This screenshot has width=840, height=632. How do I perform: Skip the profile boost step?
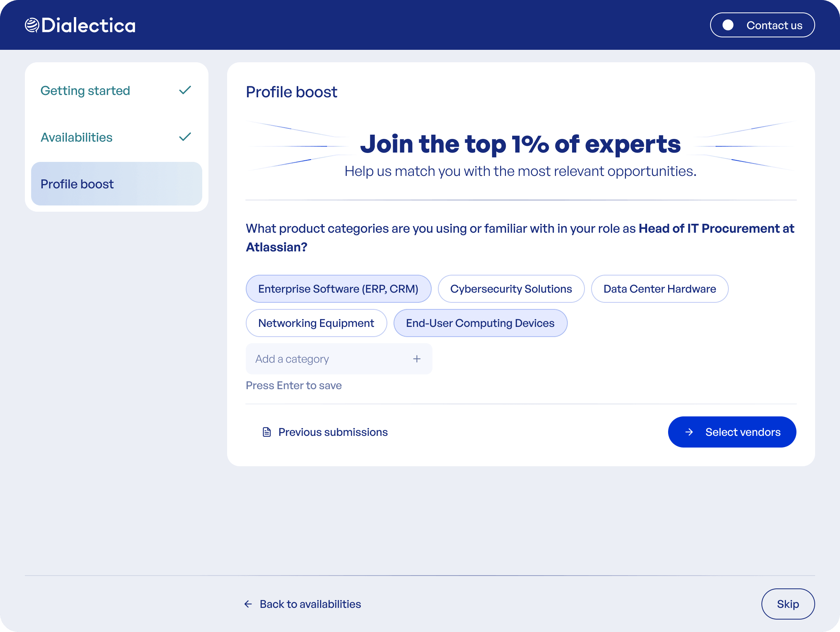click(788, 604)
